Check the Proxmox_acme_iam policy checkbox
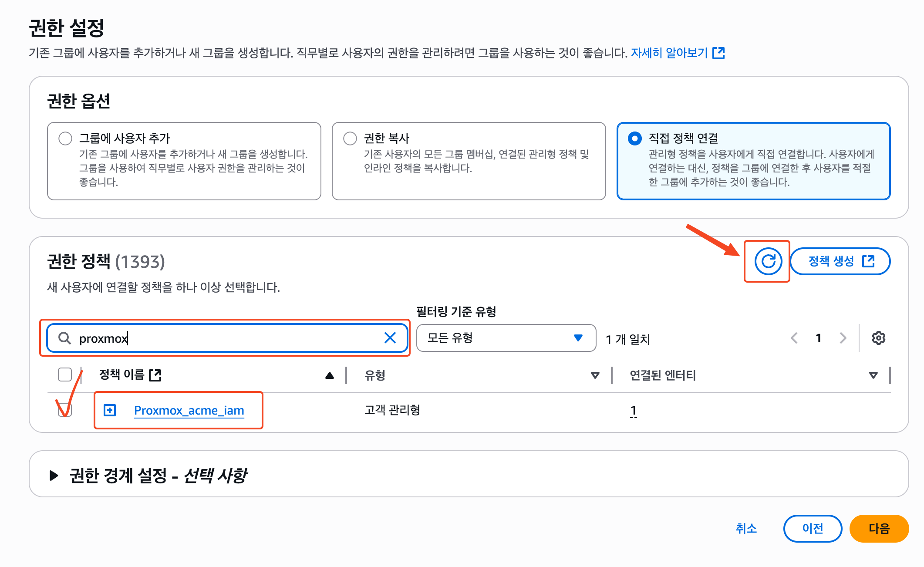This screenshot has height=567, width=924. 65,410
